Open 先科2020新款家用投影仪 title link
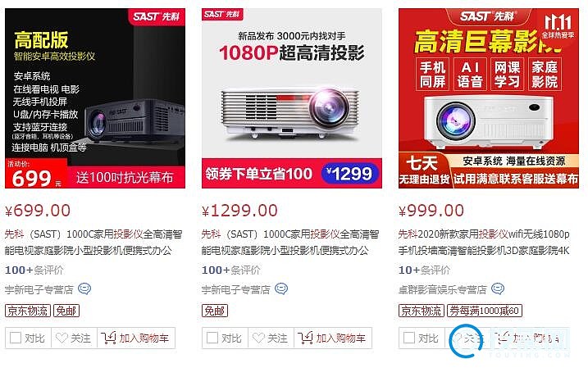This screenshot has width=588, height=377. [x=484, y=242]
